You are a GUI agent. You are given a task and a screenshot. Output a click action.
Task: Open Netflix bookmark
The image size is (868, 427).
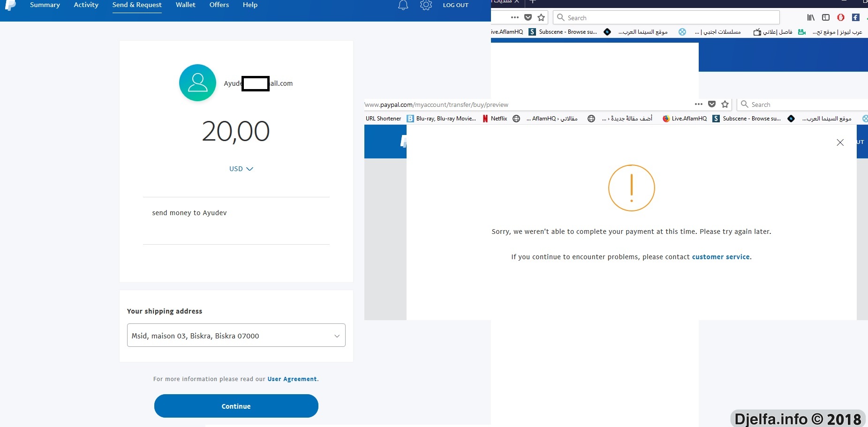click(x=495, y=119)
